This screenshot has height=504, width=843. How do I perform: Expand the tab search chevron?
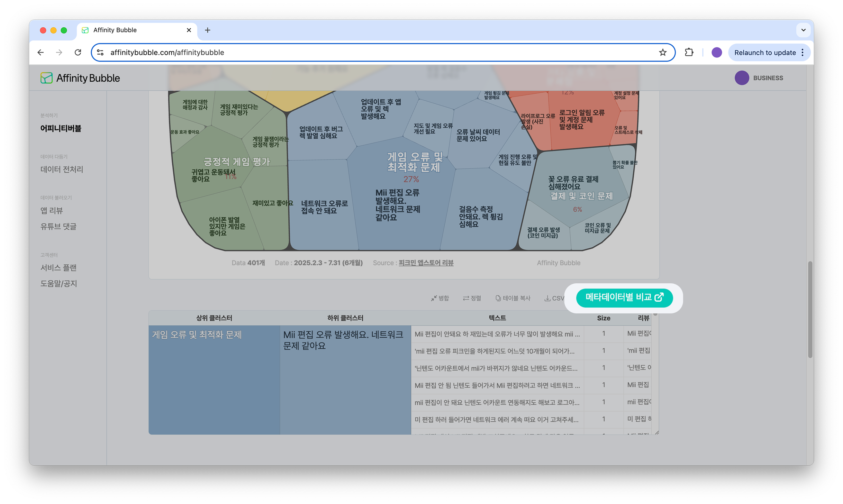pyautogui.click(x=803, y=30)
